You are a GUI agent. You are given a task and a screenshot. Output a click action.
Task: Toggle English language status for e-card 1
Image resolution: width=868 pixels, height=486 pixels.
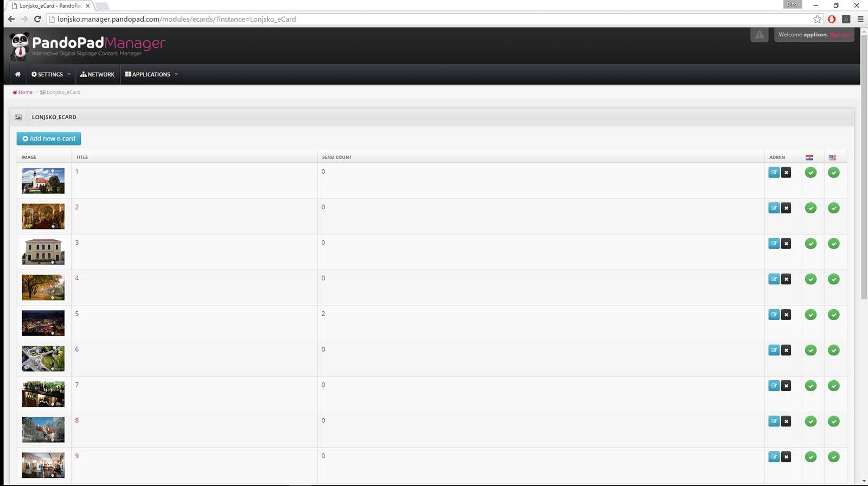click(x=834, y=172)
